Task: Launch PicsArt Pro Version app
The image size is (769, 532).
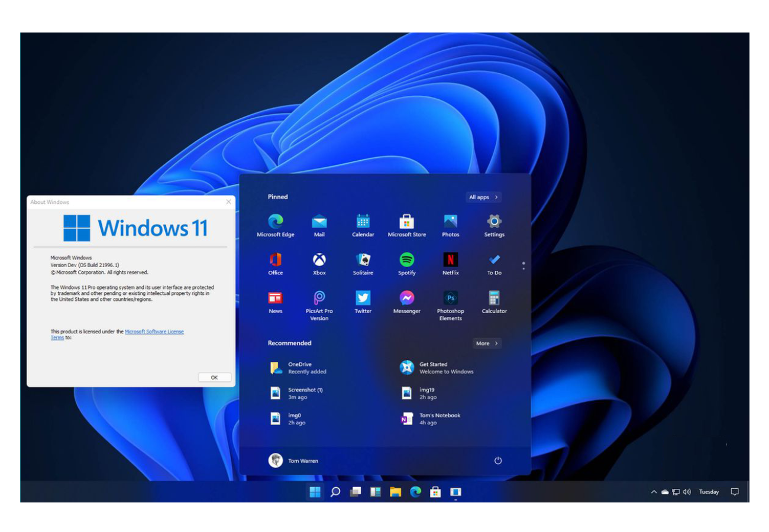Action: pyautogui.click(x=319, y=306)
